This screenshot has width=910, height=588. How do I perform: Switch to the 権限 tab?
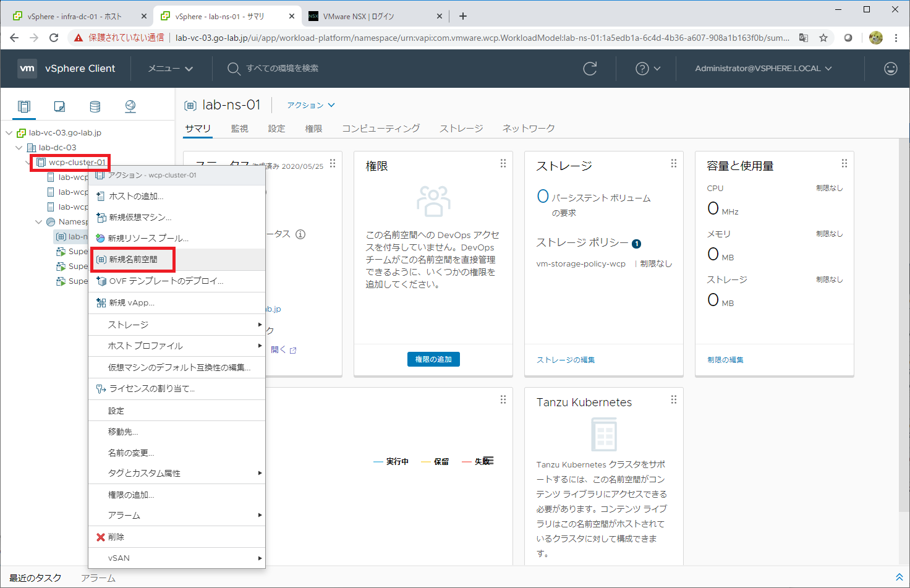point(313,129)
